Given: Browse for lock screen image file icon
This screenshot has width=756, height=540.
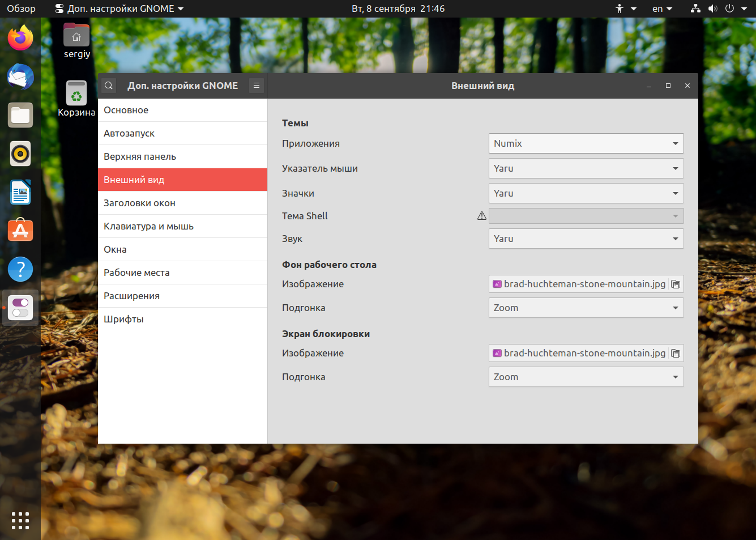Looking at the screenshot, I should [x=676, y=353].
